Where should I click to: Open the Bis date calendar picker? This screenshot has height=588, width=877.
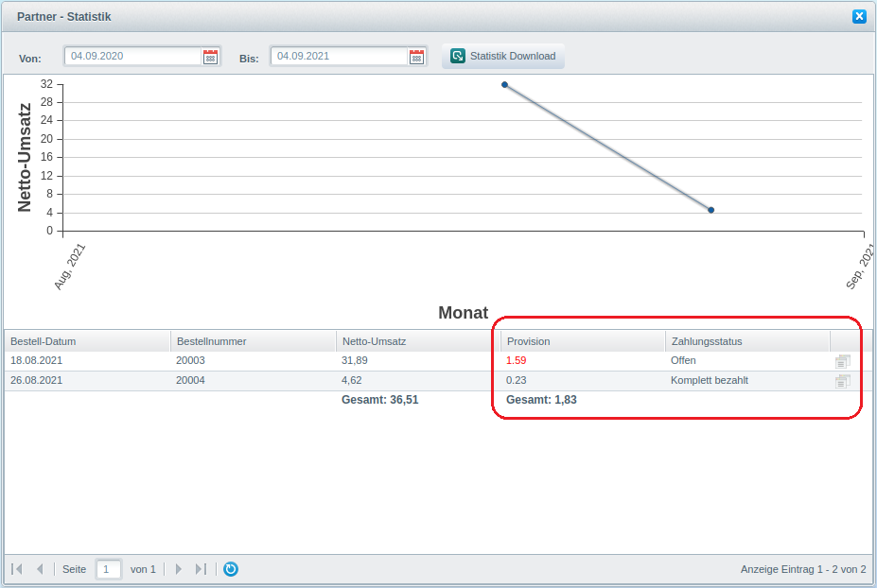pyautogui.click(x=416, y=57)
